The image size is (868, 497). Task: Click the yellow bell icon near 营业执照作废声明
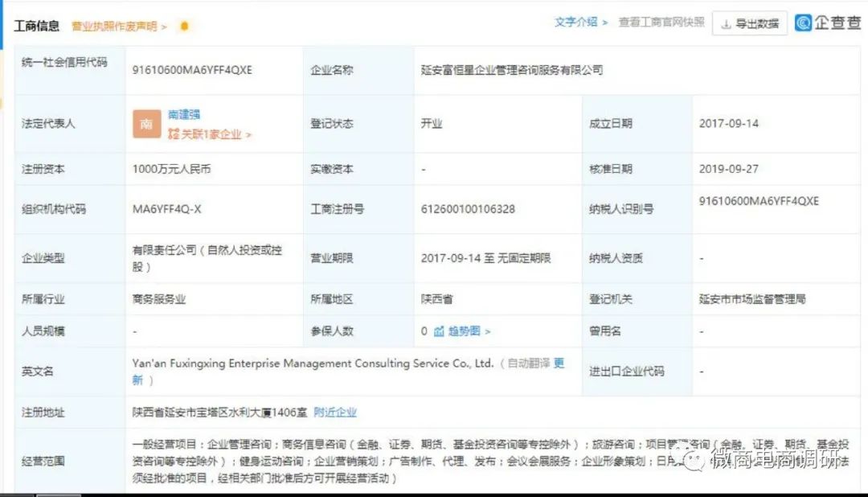(x=184, y=26)
